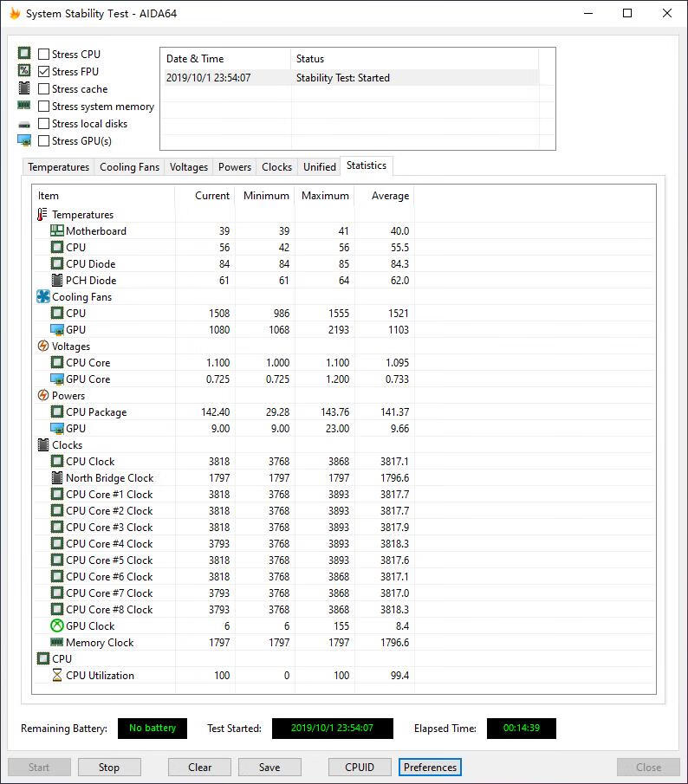
Task: Click the Powers lightning icon
Action: (43, 396)
